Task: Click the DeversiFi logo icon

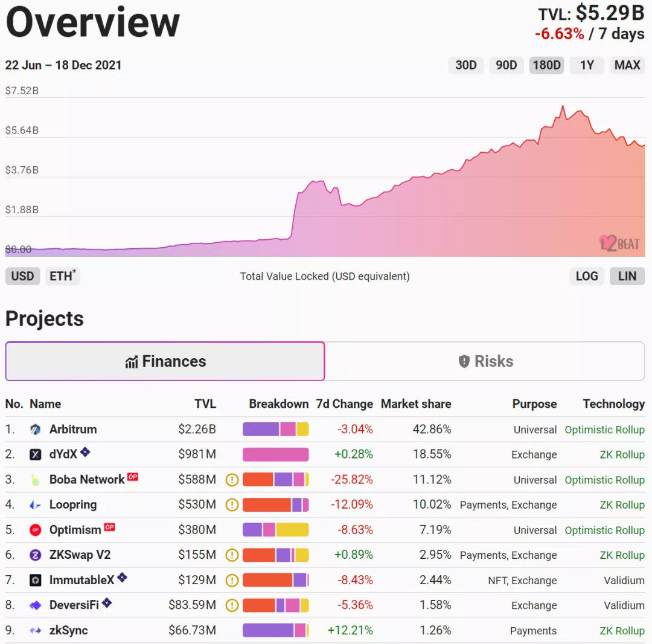Action: click(x=36, y=605)
